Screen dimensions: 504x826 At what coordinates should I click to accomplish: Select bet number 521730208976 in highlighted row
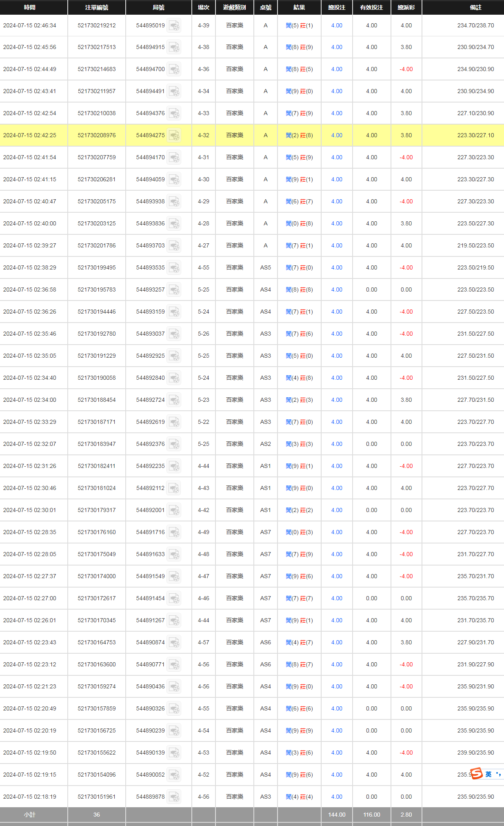click(97, 135)
